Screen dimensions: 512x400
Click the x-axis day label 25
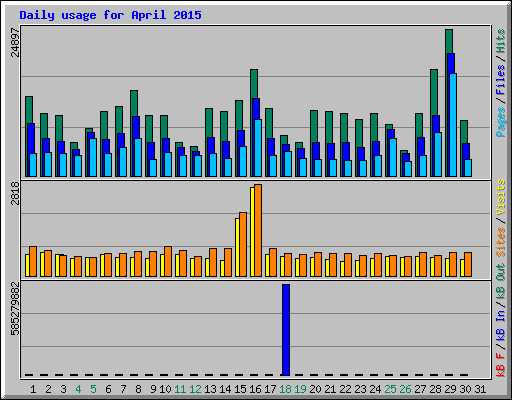click(390, 389)
